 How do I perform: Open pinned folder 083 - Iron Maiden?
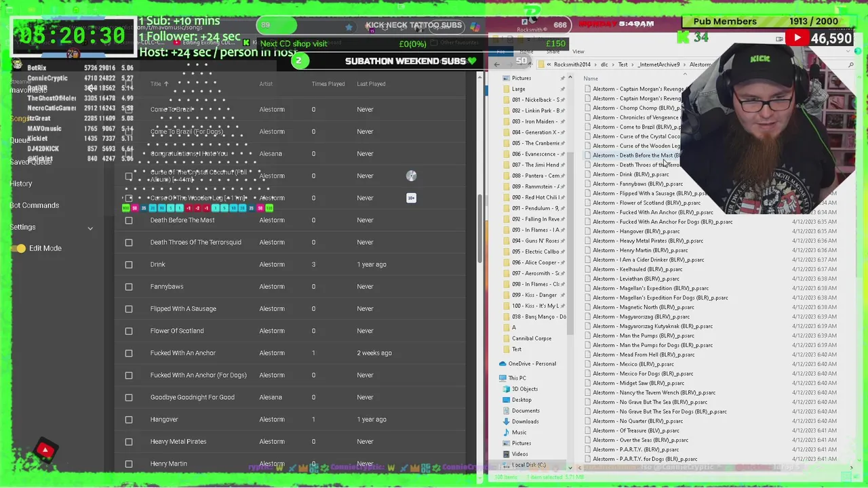pyautogui.click(x=534, y=121)
